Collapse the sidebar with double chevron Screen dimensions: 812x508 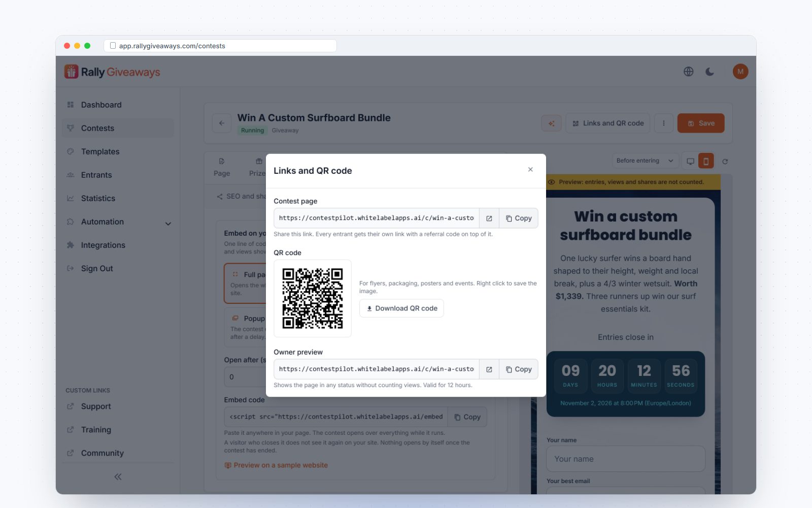118,477
